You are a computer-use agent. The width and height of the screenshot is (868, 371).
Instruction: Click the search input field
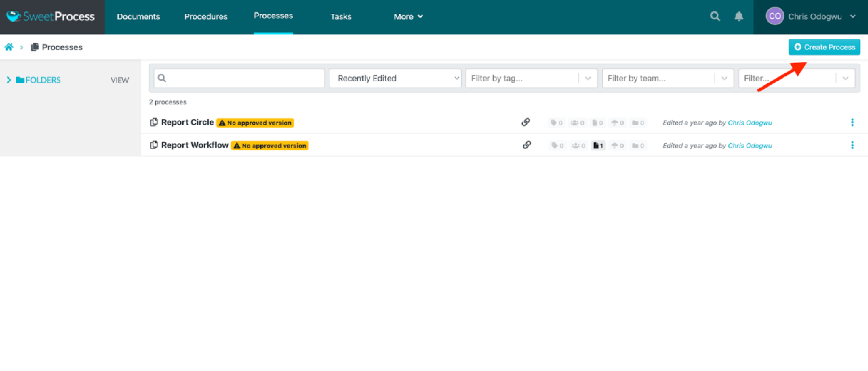[x=238, y=78]
